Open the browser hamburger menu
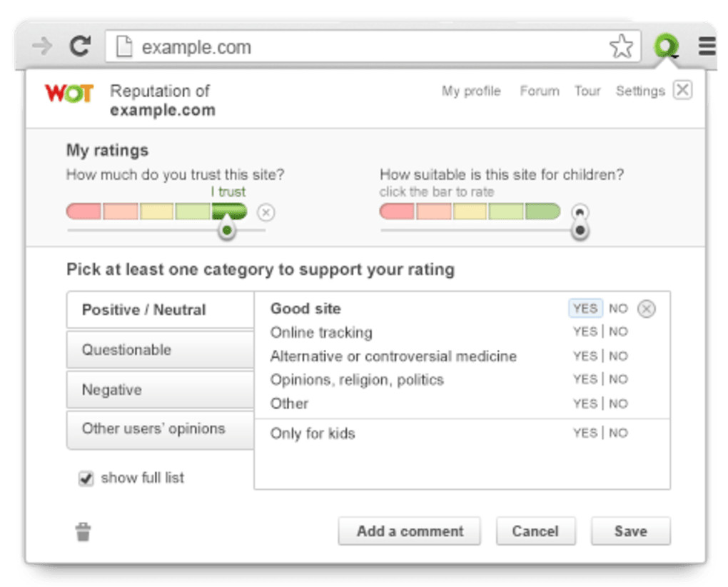The image size is (728, 587). pyautogui.click(x=707, y=47)
